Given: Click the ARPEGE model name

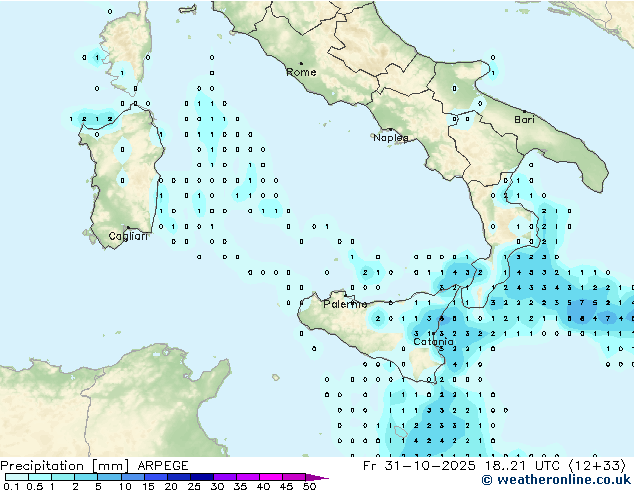Looking at the screenshot, I should coord(163,466).
